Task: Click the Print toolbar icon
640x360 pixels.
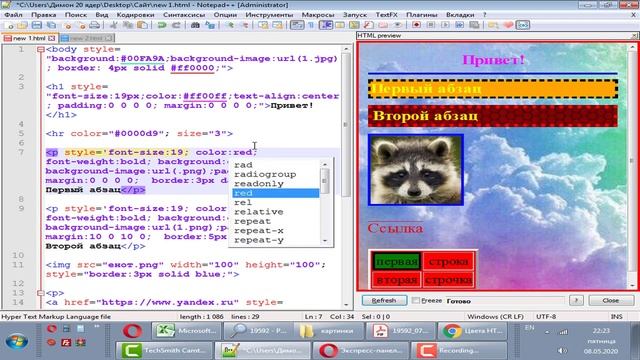Action: pyautogui.click(x=94, y=25)
